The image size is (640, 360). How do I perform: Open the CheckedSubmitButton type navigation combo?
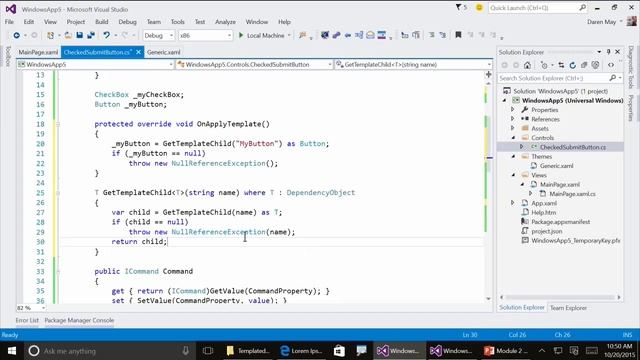point(254,64)
